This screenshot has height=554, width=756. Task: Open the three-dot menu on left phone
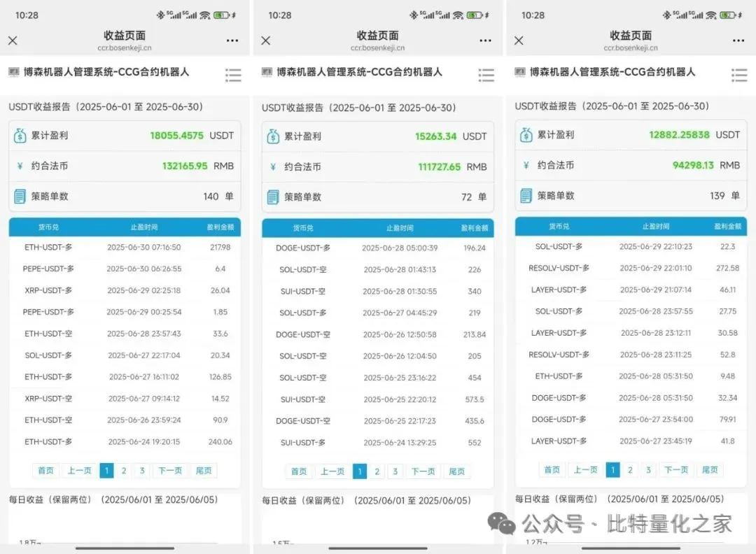(x=232, y=41)
